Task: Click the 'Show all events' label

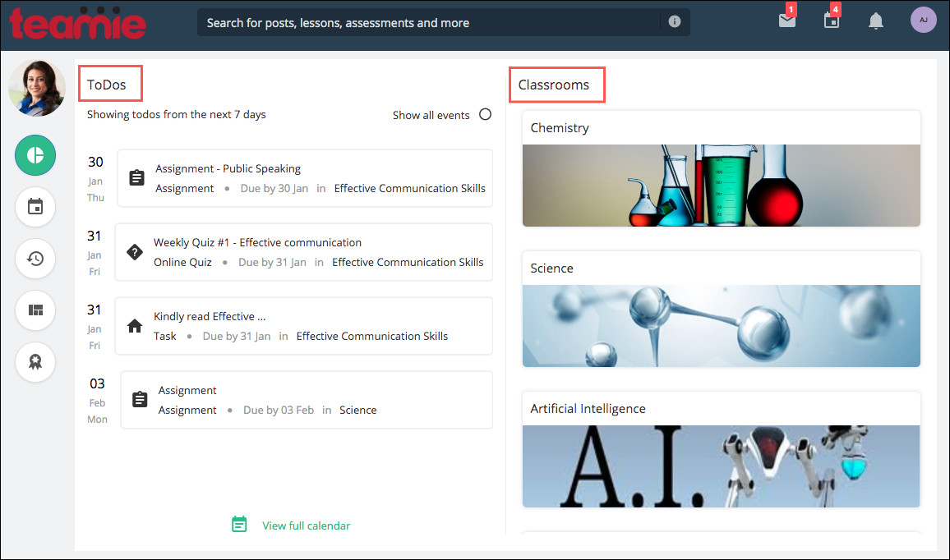Action: coord(431,115)
